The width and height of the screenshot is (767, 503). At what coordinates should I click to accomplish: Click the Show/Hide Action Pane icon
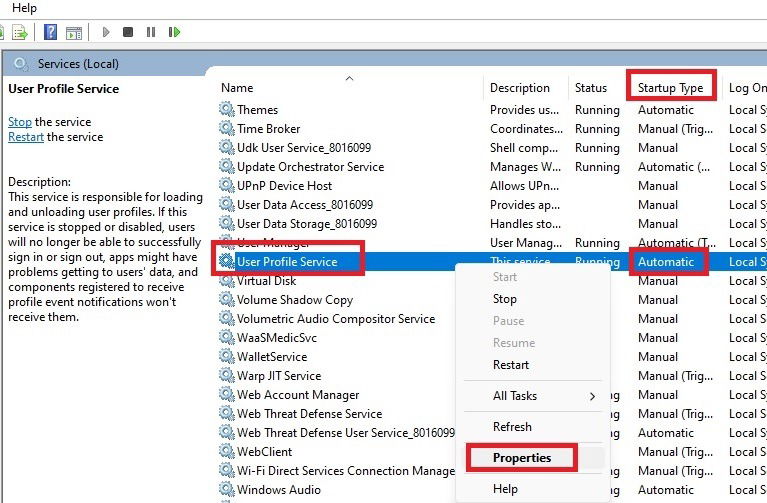click(x=74, y=33)
